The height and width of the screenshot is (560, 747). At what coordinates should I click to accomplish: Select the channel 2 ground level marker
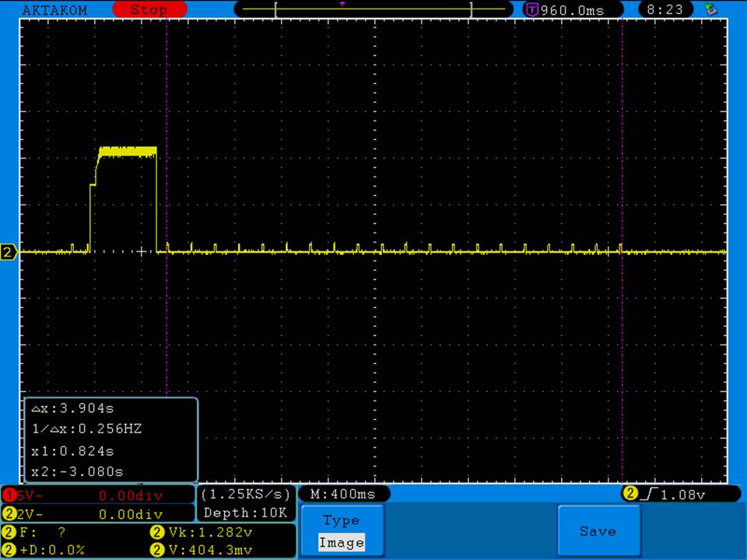point(9,252)
